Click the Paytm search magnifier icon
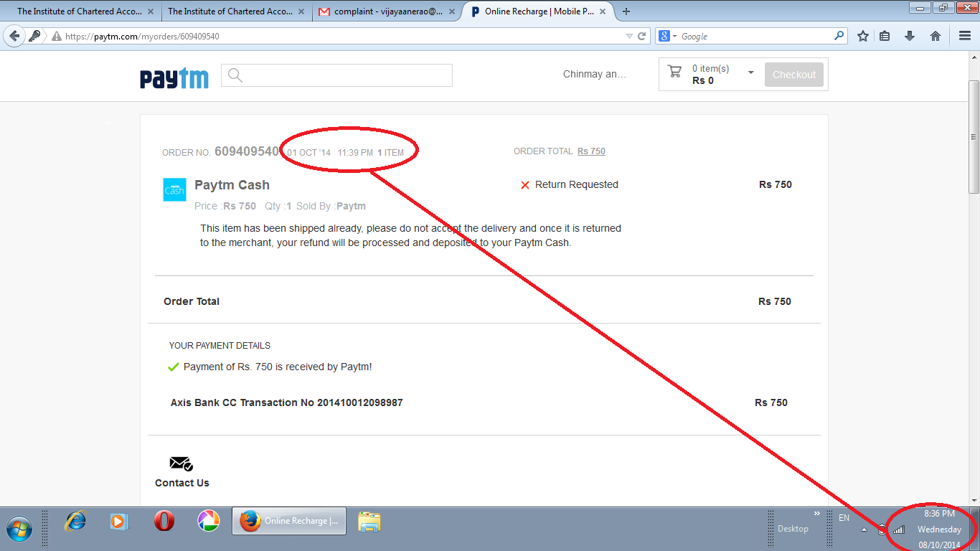This screenshot has height=551, width=980. coord(235,75)
